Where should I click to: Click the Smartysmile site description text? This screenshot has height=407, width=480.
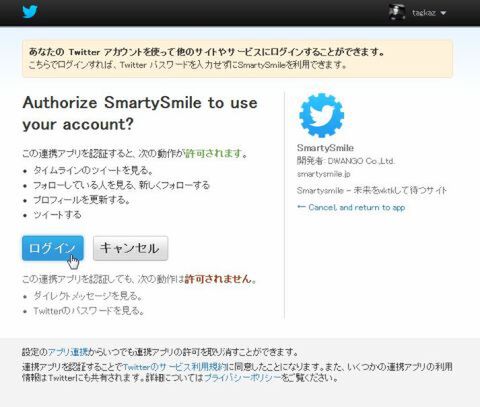tap(372, 191)
